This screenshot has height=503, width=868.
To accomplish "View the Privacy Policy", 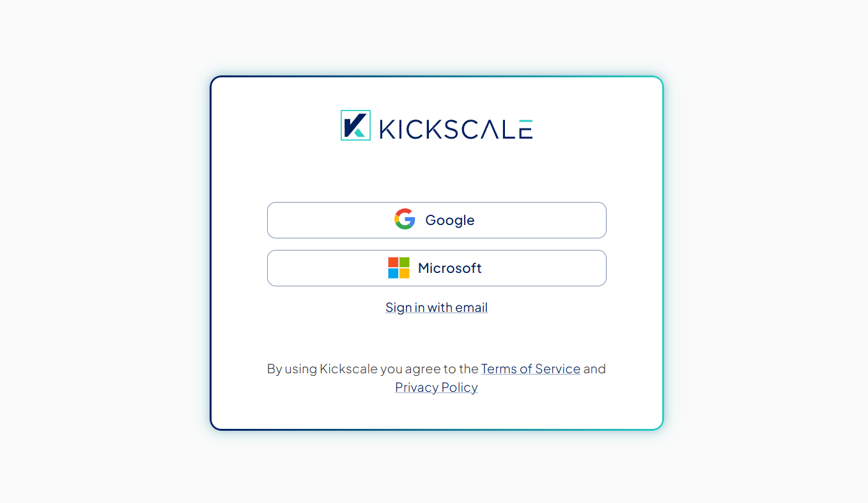I will pos(437,387).
